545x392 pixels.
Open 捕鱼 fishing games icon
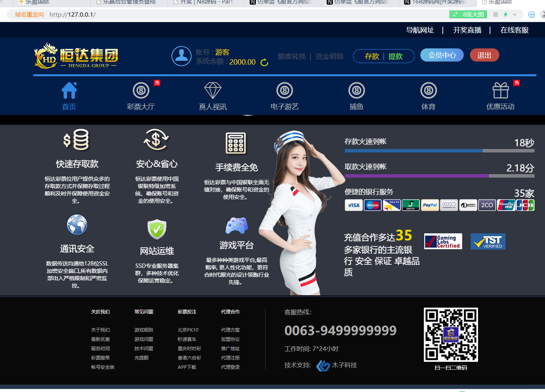pos(356,91)
